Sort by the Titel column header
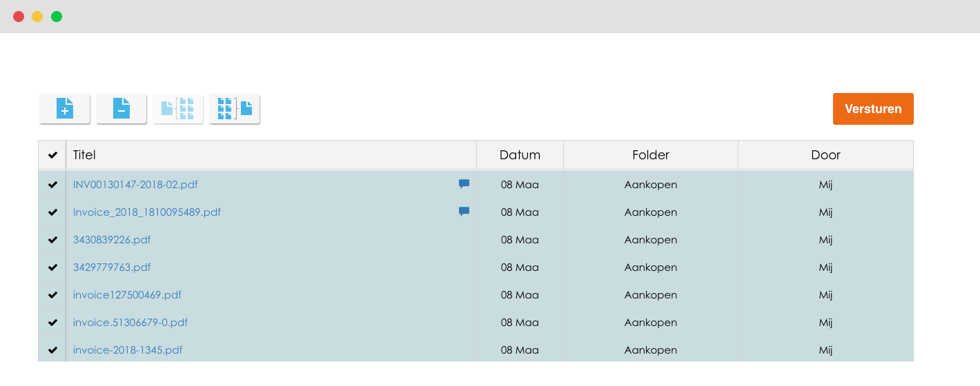The width and height of the screenshot is (980, 386). 84,155
